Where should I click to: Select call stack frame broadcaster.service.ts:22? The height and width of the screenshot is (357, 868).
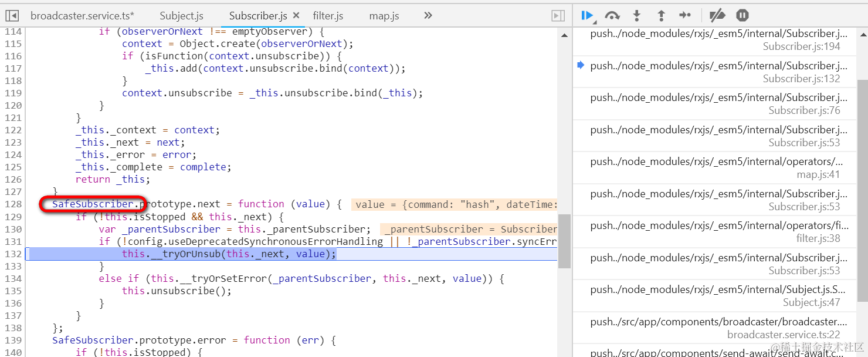pyautogui.click(x=714, y=328)
